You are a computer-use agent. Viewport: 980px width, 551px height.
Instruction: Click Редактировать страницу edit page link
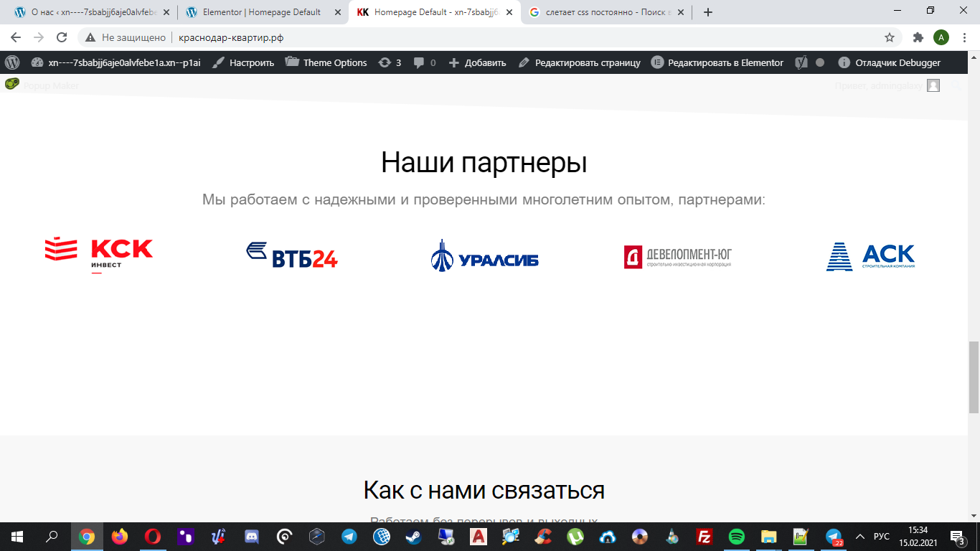coord(579,62)
